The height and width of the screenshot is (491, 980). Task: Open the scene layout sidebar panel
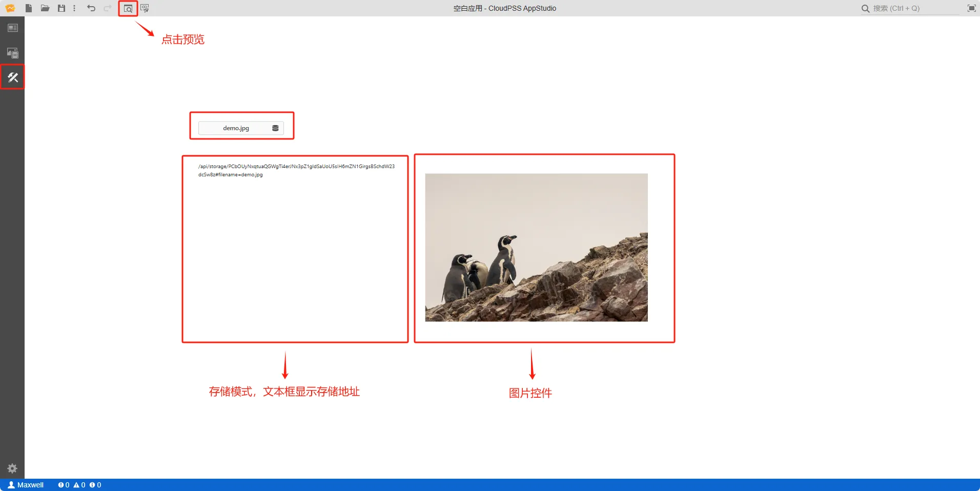click(x=13, y=28)
